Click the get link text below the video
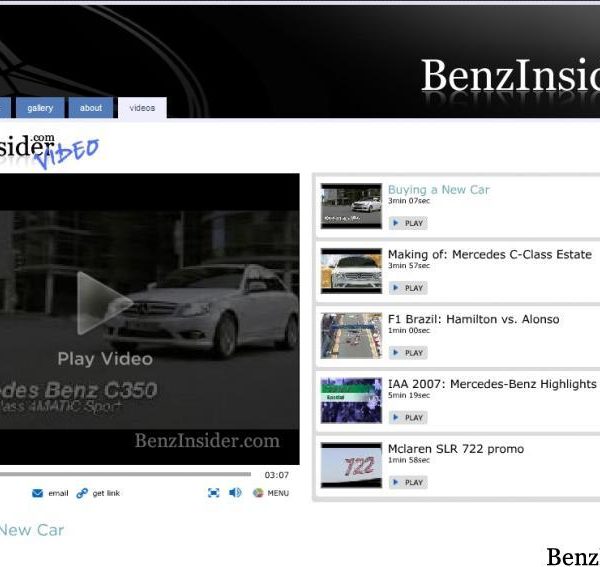Image resolution: width=600 pixels, height=567 pixels. (106, 493)
